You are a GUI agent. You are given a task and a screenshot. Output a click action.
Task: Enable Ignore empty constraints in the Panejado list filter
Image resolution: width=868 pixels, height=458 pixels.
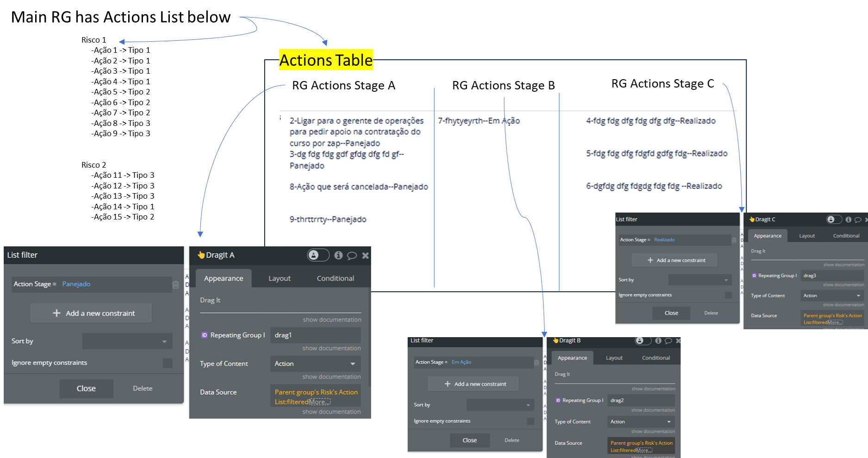pyautogui.click(x=167, y=363)
